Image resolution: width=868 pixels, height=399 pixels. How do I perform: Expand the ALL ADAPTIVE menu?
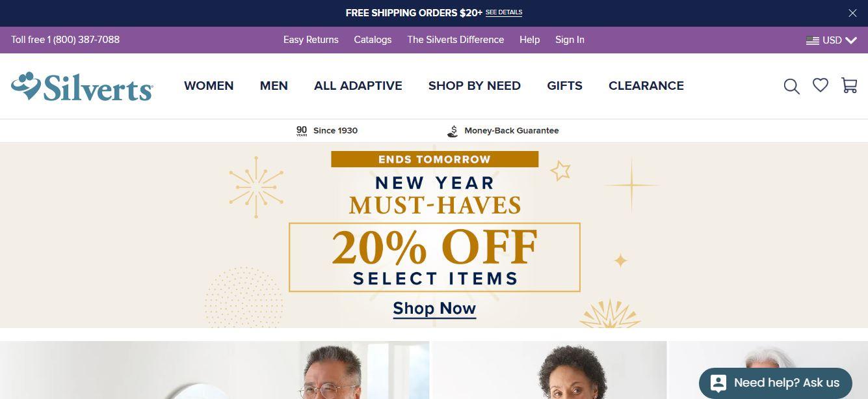point(358,86)
